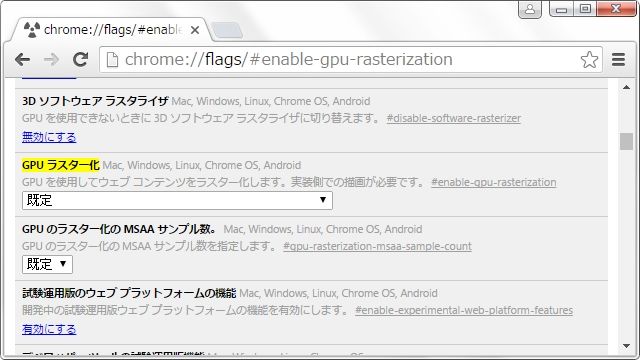Image resolution: width=640 pixels, height=360 pixels.
Task: Open the #disable-software-rasterizer anchor link
Action: 453,118
